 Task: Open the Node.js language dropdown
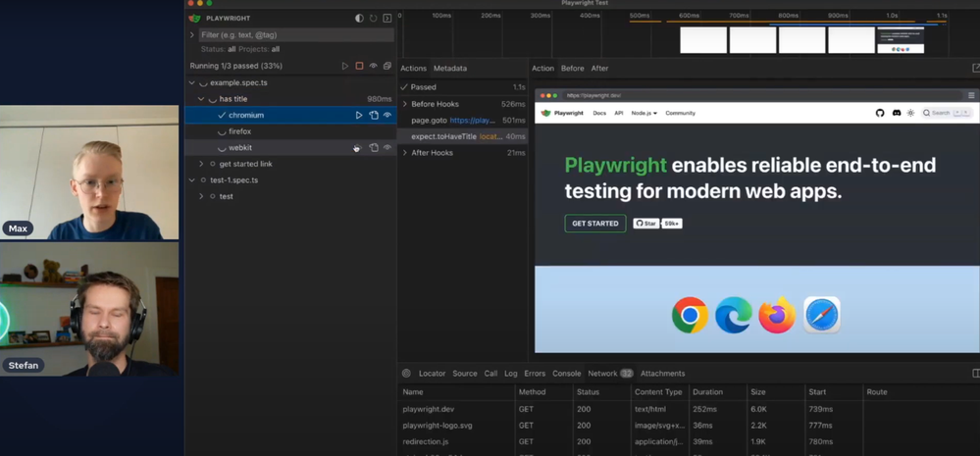click(644, 113)
